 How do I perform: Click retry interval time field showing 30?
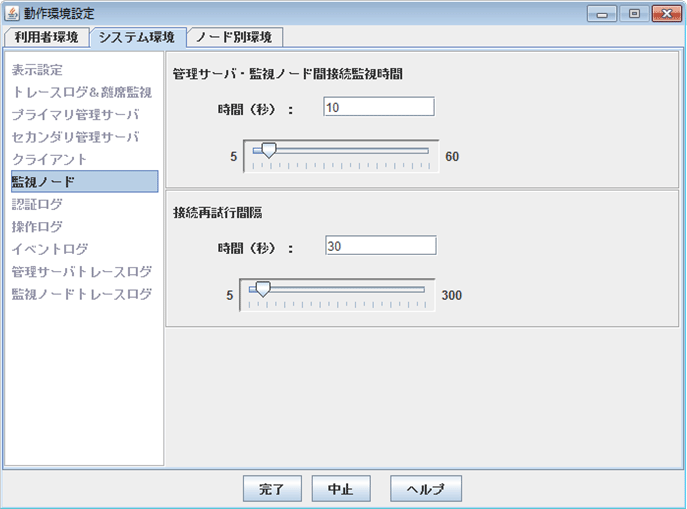(x=381, y=245)
